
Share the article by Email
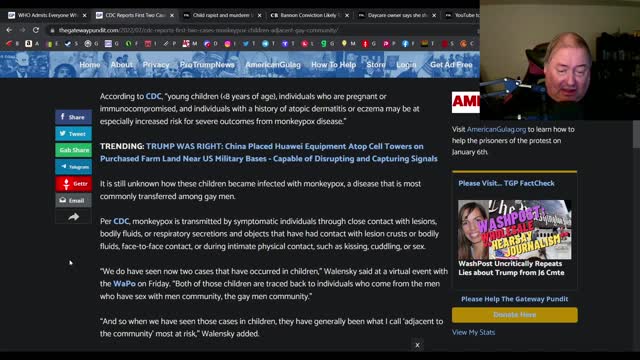tap(73, 200)
